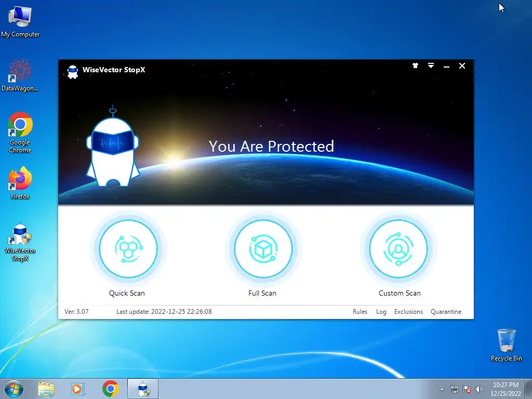Click the network tray icon
The image size is (532, 399).
click(x=454, y=389)
